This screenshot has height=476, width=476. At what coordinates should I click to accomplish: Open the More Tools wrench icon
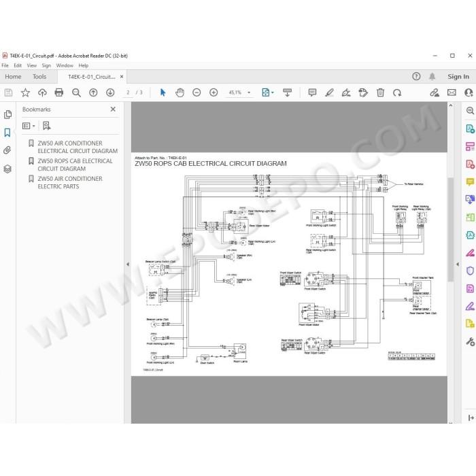(x=470, y=342)
